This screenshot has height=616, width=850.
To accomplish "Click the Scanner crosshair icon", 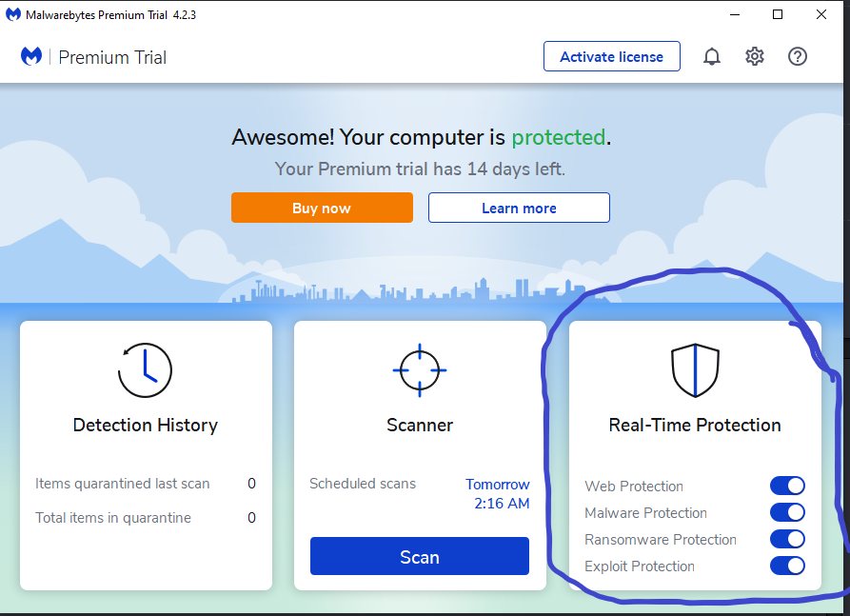I will coord(419,370).
